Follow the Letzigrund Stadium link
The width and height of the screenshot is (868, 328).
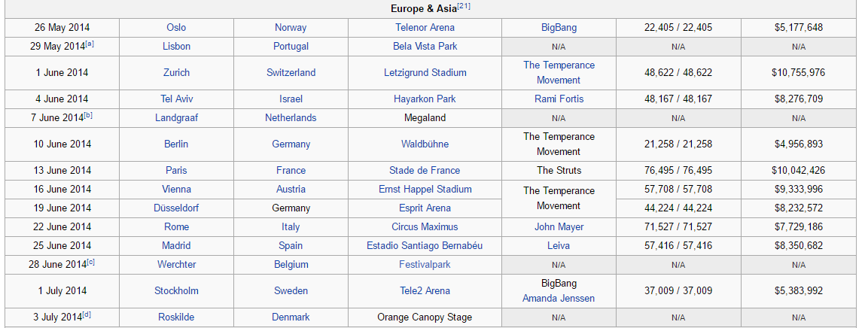pos(425,73)
